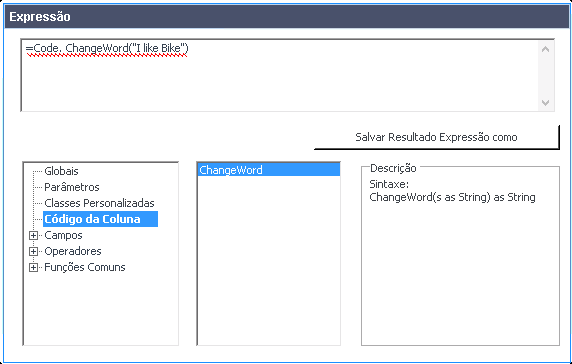This screenshot has width=572, height=364.
Task: Select the Funções Comuns label
Action: click(x=85, y=267)
